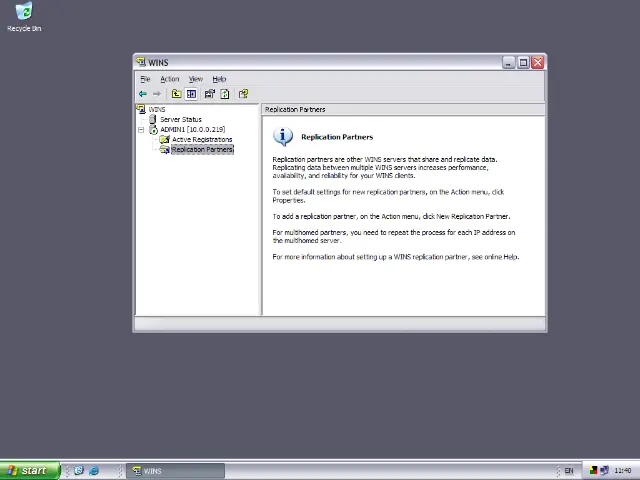The image size is (640, 480).
Task: Click the EN language indicator
Action: tap(569, 471)
